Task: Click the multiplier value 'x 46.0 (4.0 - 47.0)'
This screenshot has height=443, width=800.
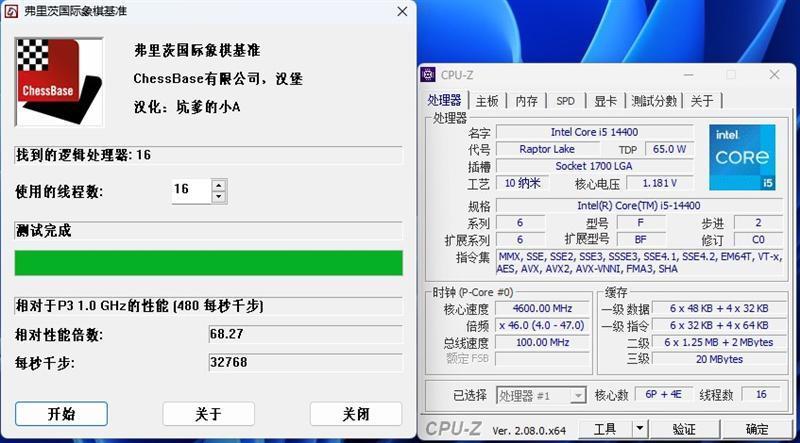Action: (542, 325)
